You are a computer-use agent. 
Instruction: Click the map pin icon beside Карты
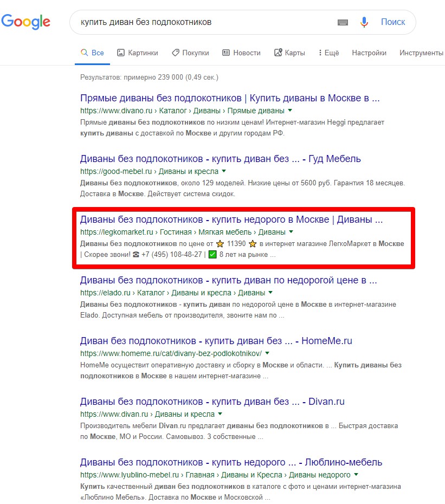pyautogui.click(x=278, y=53)
